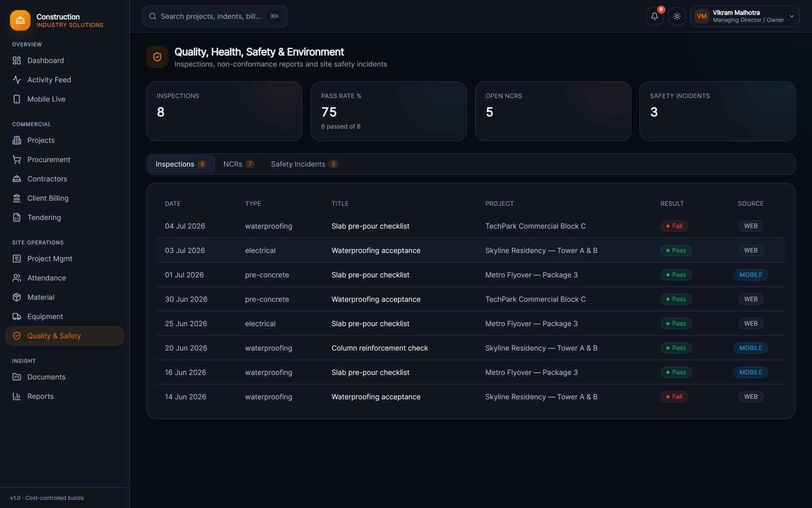Open Dashboard via its sidebar icon

[17, 60]
